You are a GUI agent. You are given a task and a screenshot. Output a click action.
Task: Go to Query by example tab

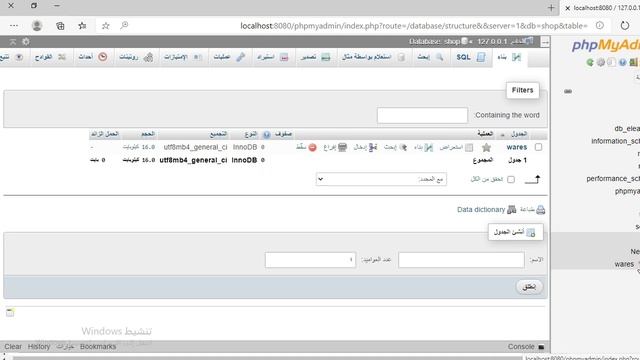373,57
